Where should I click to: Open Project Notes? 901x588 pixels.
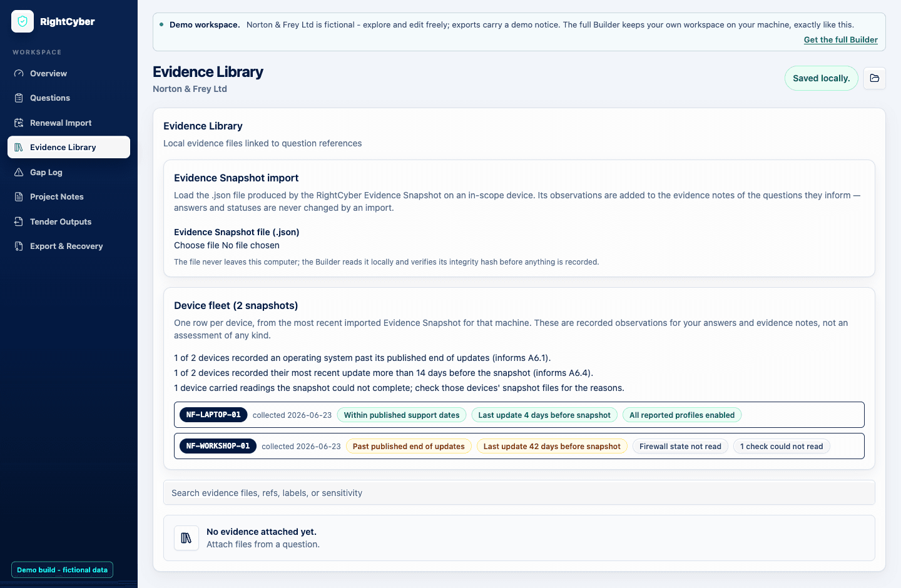click(69, 196)
